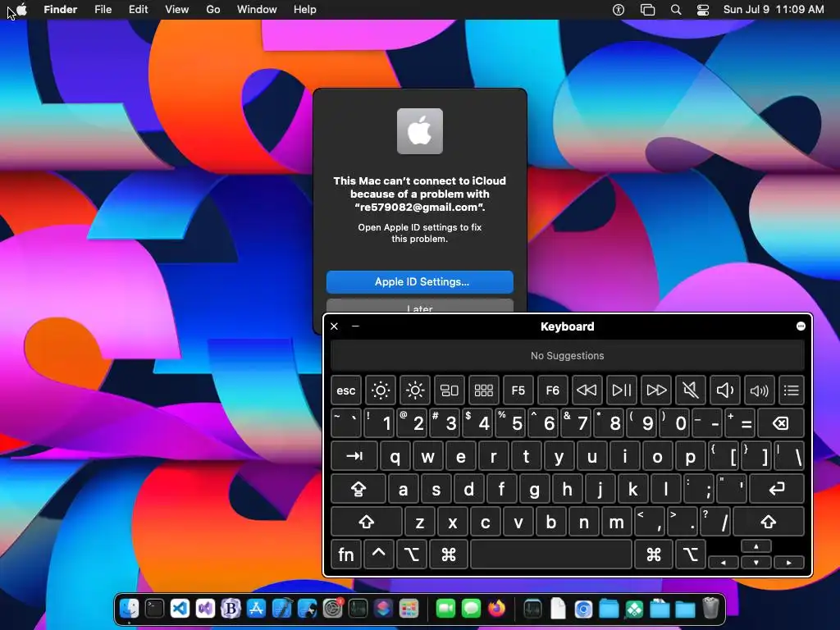Tap the space bar
The width and height of the screenshot is (840, 630).
(551, 555)
